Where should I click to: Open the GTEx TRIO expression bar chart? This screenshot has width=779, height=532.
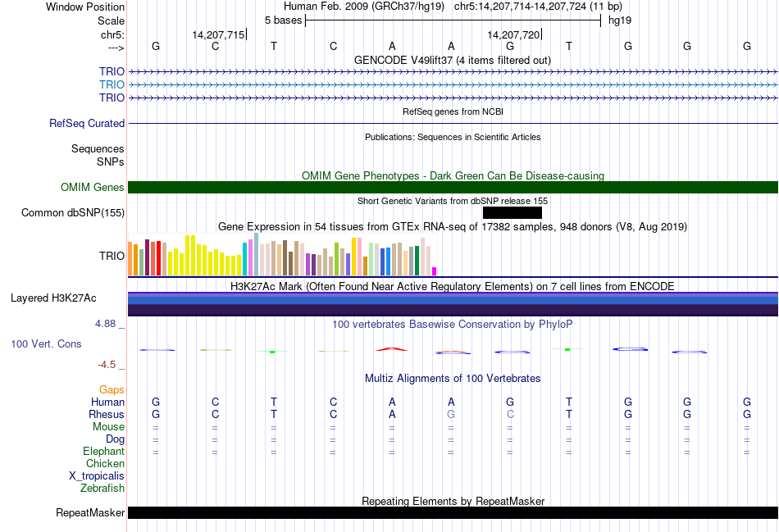coord(282,254)
